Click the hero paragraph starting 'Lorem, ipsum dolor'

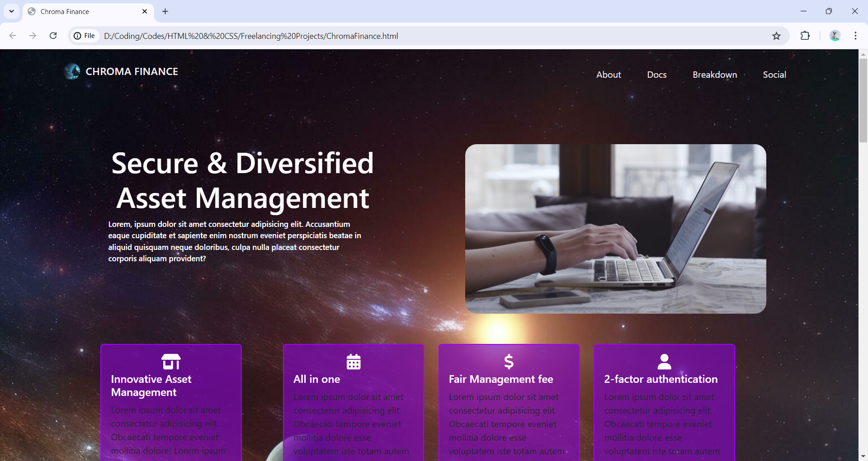(x=235, y=241)
